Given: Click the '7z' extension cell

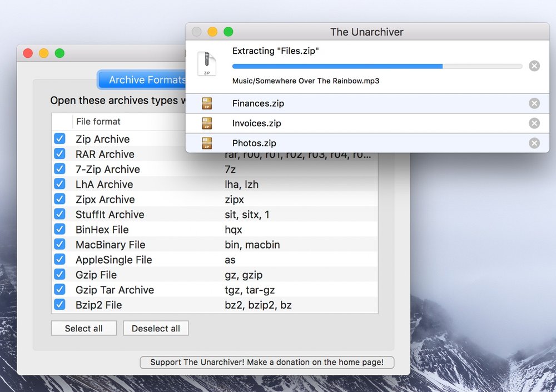Looking at the screenshot, I should point(230,169).
